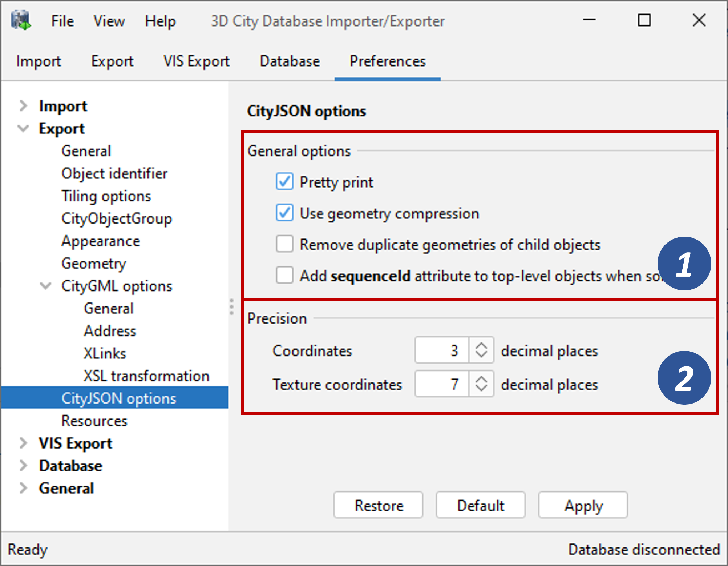Select CityObjectGroup in tree
This screenshot has width=728, height=566.
coord(117,218)
